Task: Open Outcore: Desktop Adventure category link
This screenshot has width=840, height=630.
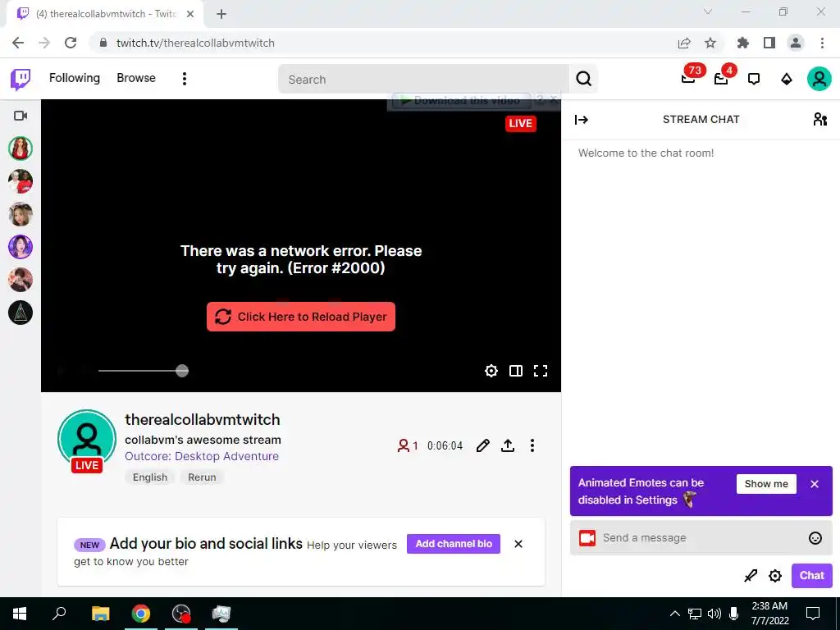Action: pos(202,456)
